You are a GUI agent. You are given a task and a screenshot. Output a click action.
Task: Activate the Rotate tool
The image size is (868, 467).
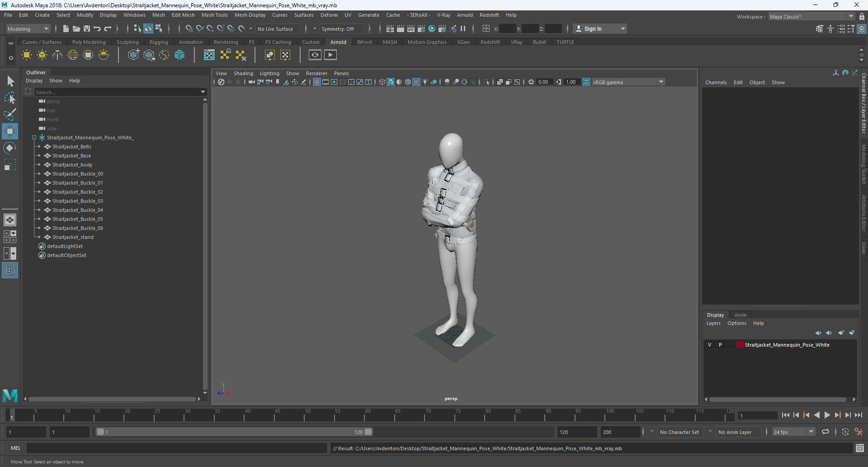pos(10,148)
